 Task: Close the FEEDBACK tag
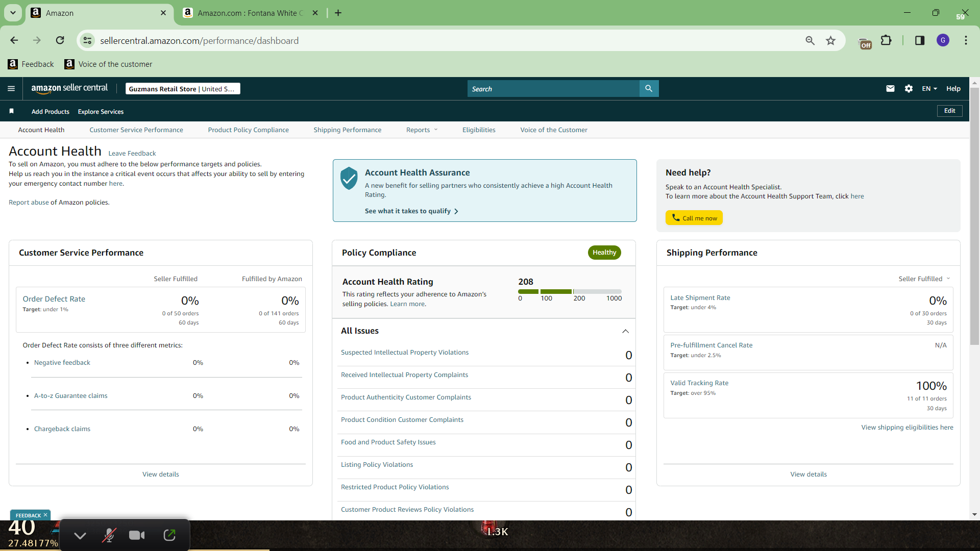[x=45, y=515]
